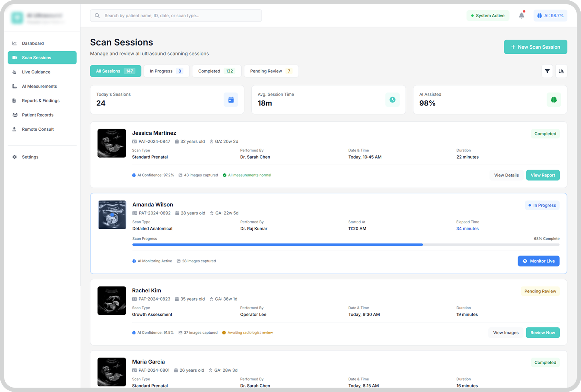
Task: Open Scan Sessions in the sidebar
Action: pos(42,58)
